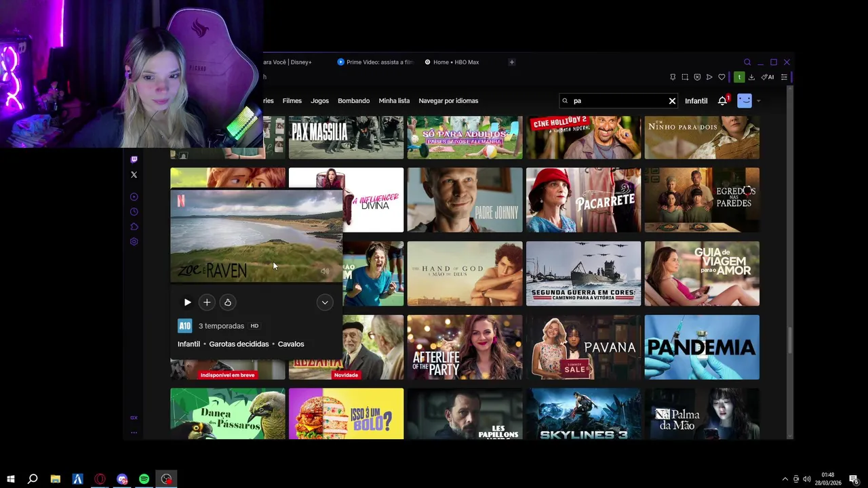
Task: Click the thumbs-up rate button on preview
Action: click(x=228, y=302)
